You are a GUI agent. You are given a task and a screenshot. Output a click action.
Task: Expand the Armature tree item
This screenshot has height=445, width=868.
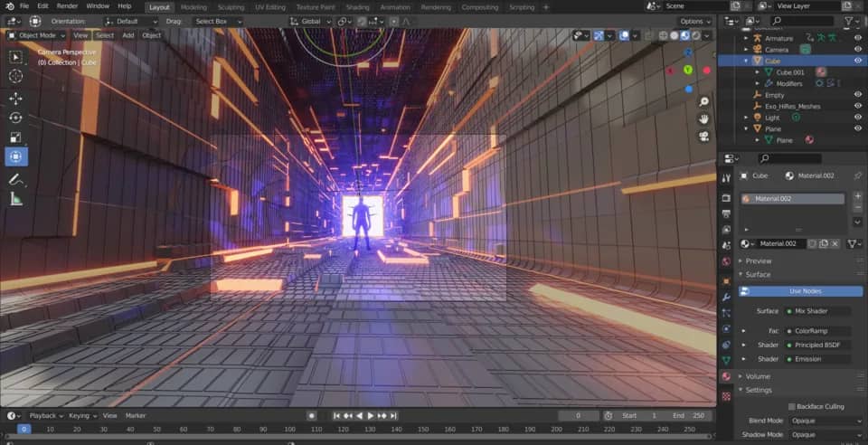(746, 38)
